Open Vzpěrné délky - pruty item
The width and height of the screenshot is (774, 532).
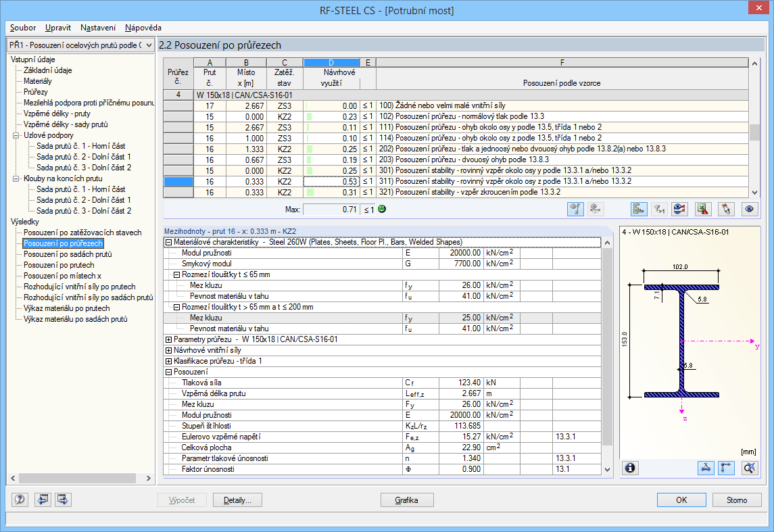tap(57, 114)
